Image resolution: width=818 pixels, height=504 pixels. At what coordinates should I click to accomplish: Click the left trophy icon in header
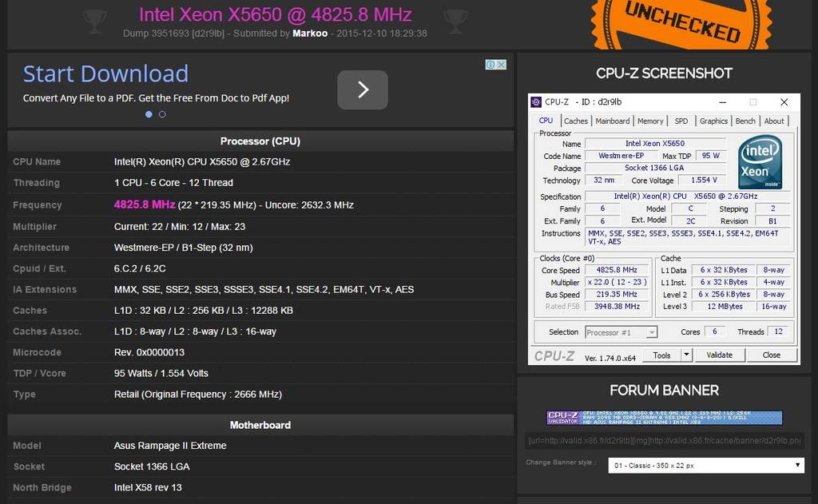tap(94, 22)
